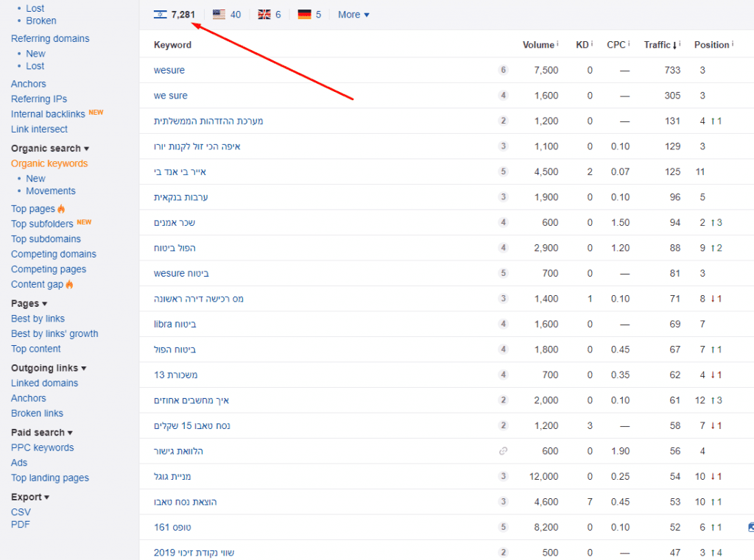Open the Ads report
Image resolution: width=754 pixels, height=560 pixels.
[19, 462]
